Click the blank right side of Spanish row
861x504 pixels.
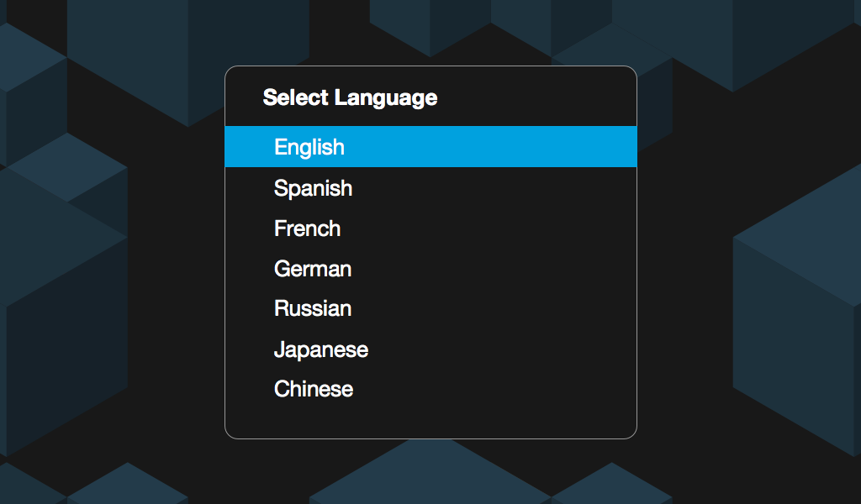(x=494, y=188)
